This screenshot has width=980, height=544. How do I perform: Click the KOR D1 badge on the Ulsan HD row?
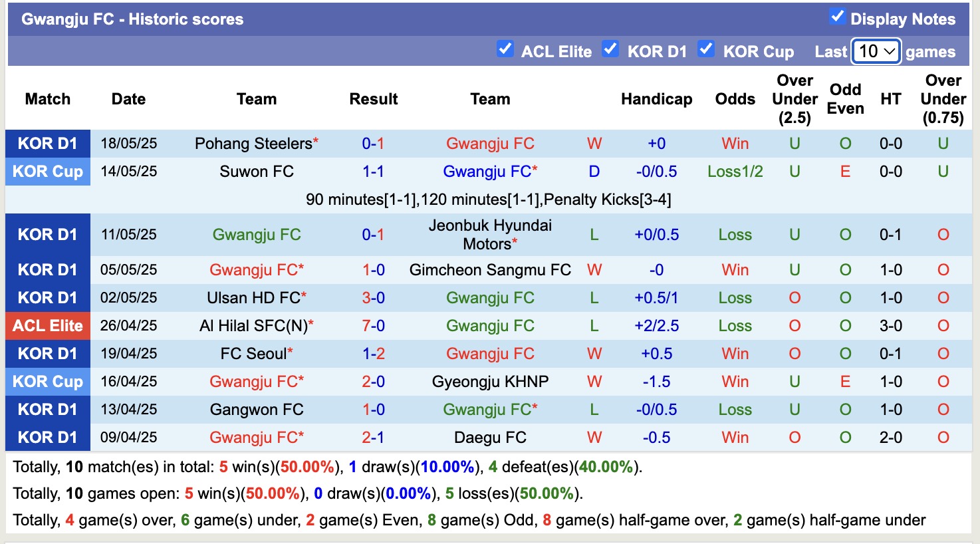click(47, 297)
